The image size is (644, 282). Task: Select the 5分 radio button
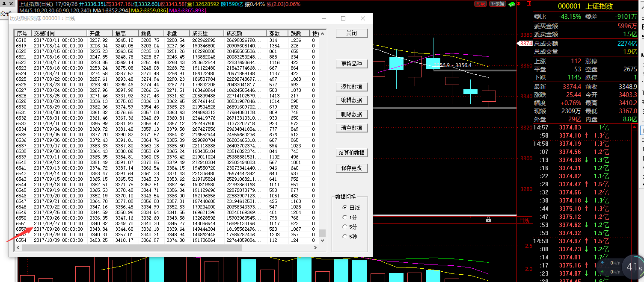pyautogui.click(x=350, y=227)
